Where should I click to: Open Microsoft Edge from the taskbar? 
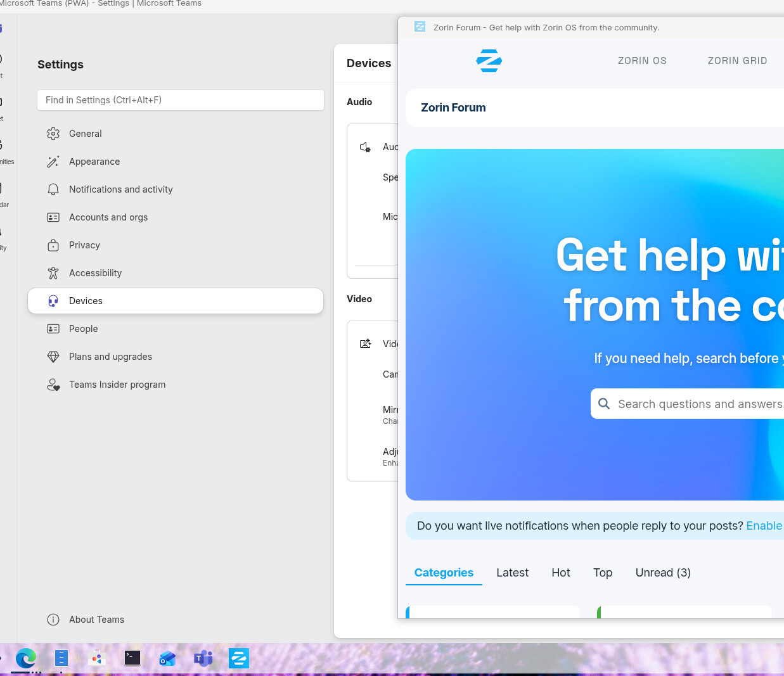pos(26,659)
